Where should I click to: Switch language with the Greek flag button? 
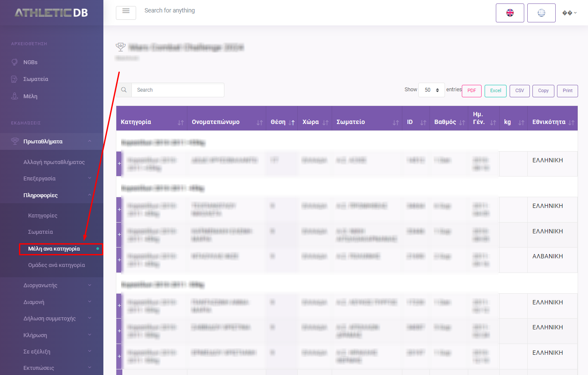tap(541, 13)
